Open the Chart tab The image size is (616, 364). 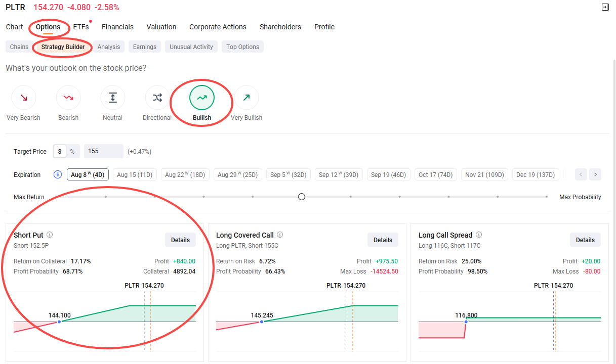tap(15, 27)
